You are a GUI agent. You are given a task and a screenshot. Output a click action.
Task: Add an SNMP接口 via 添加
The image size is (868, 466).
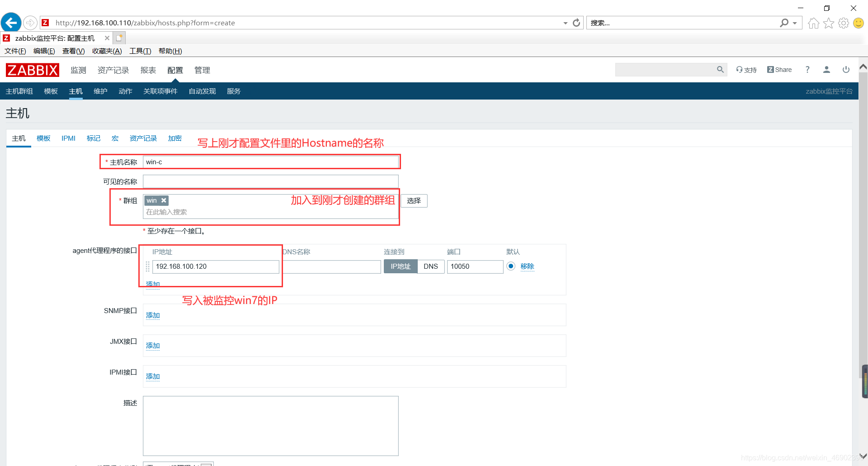point(153,315)
